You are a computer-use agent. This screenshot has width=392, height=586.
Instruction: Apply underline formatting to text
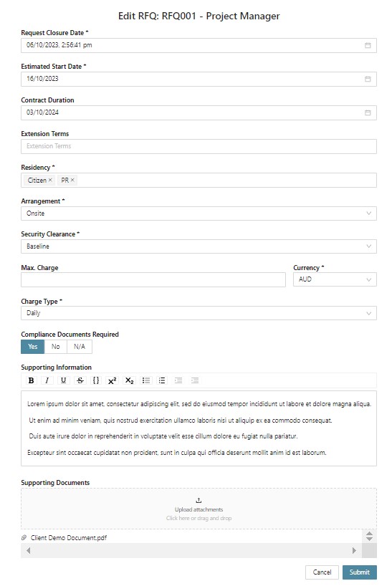tap(64, 380)
